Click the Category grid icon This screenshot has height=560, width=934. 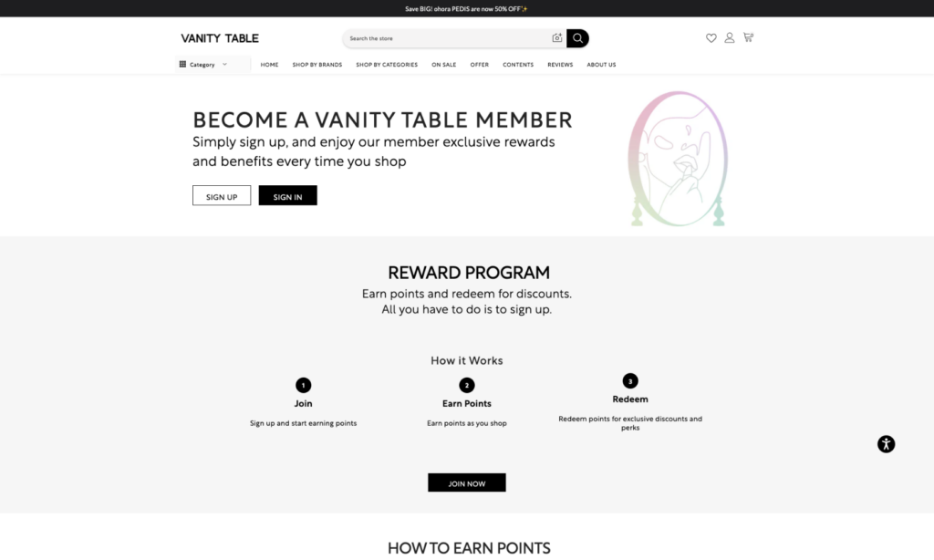[x=182, y=65]
